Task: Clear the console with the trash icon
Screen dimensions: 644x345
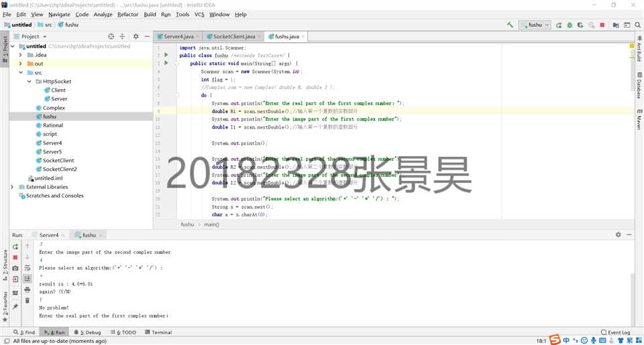Action: (27, 301)
